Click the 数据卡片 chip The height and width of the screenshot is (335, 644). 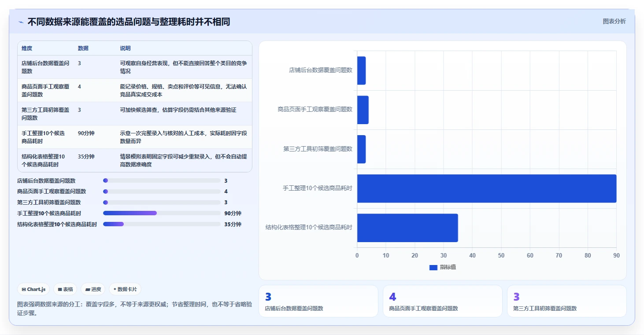point(125,289)
